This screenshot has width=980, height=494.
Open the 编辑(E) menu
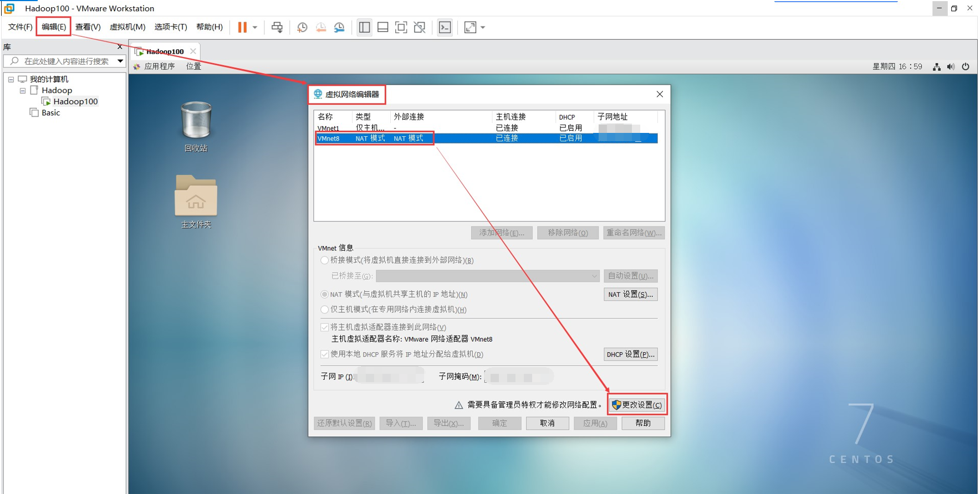point(54,27)
